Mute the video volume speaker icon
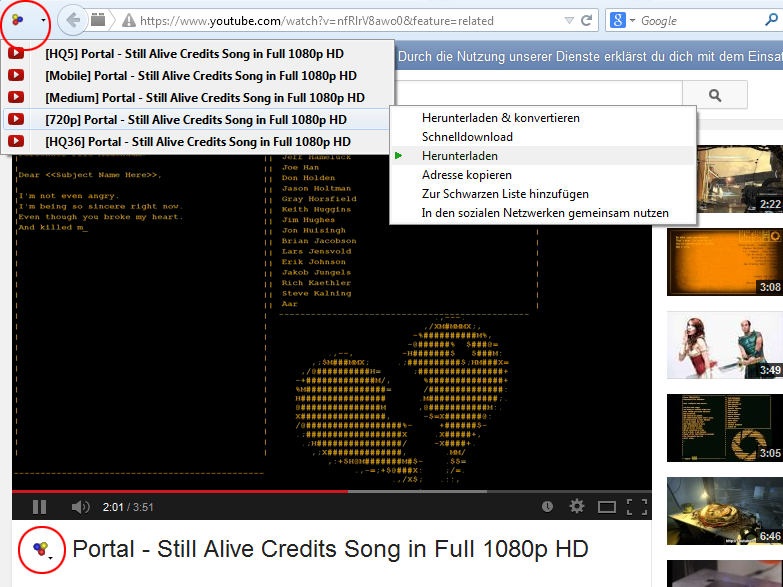The image size is (783, 587). (80, 507)
